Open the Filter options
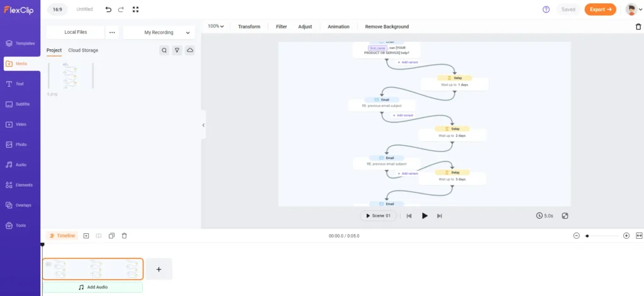Viewport: 644px width, 296px height. click(281, 26)
